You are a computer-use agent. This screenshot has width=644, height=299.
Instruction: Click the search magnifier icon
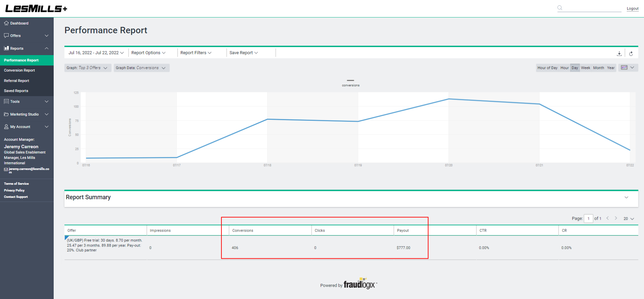[560, 8]
